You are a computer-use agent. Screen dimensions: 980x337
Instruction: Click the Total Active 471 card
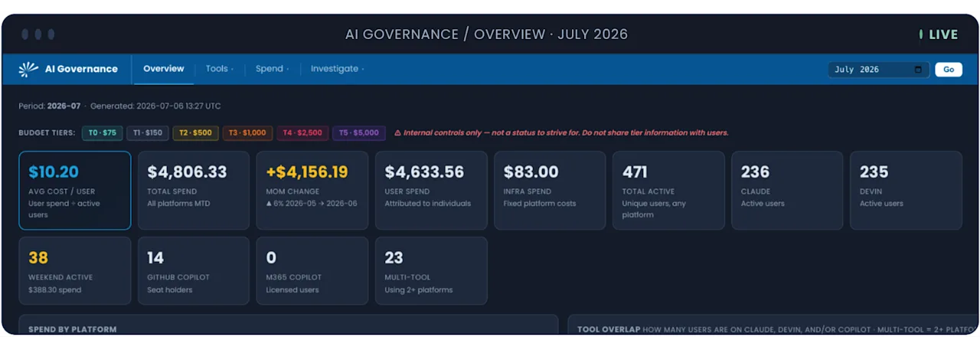pyautogui.click(x=668, y=190)
